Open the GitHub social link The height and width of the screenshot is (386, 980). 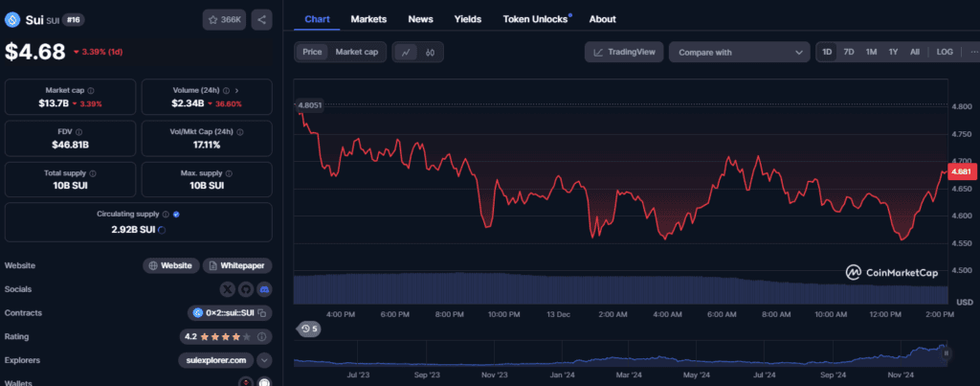pos(246,289)
